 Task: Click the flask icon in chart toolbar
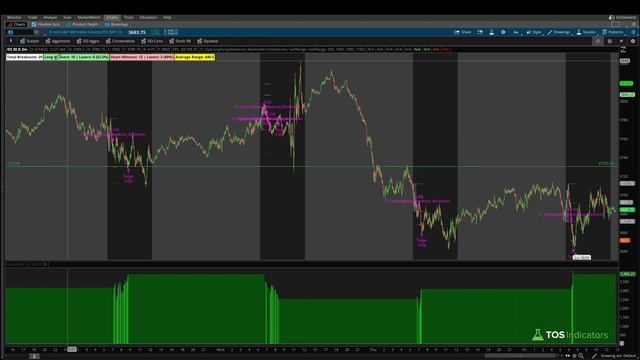click(x=491, y=32)
